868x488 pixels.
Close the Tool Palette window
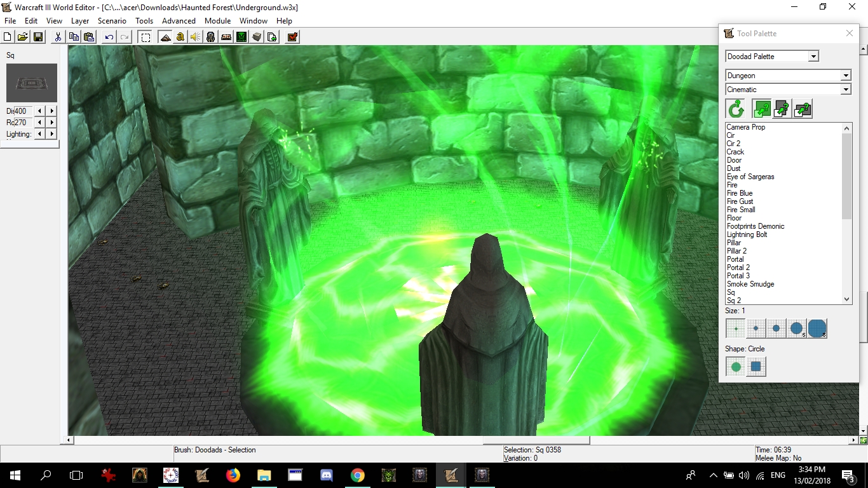click(849, 34)
